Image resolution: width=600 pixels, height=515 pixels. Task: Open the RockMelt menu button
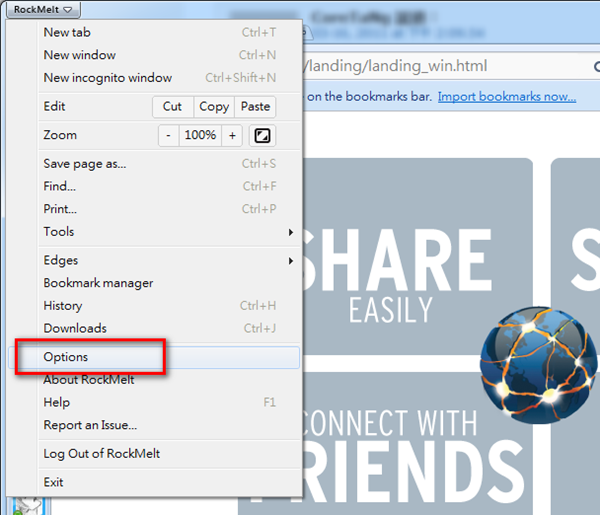[43, 10]
